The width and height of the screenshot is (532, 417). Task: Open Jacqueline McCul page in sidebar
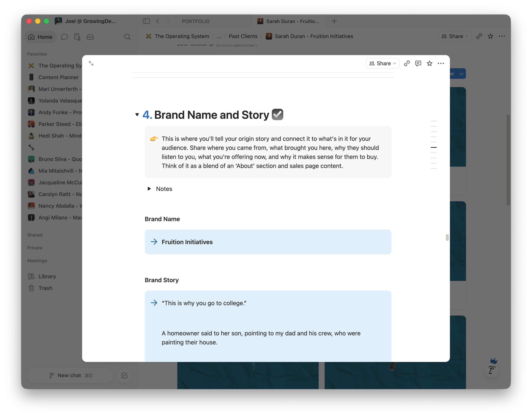54,183
